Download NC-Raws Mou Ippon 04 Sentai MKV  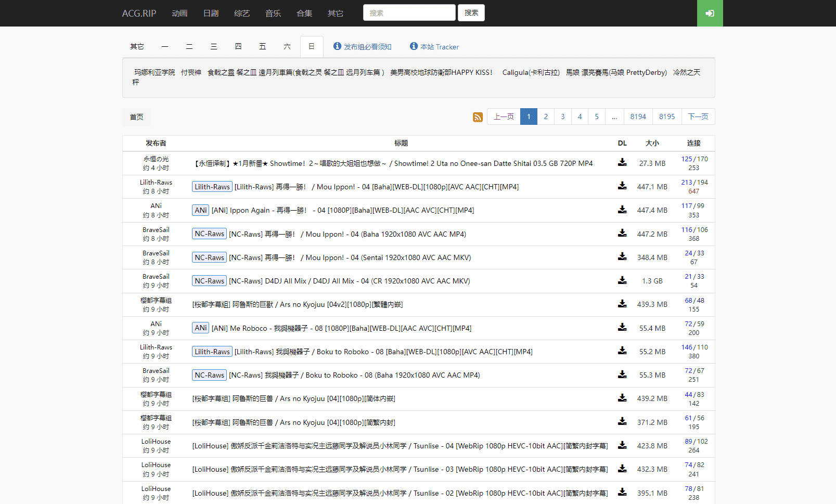click(x=622, y=257)
